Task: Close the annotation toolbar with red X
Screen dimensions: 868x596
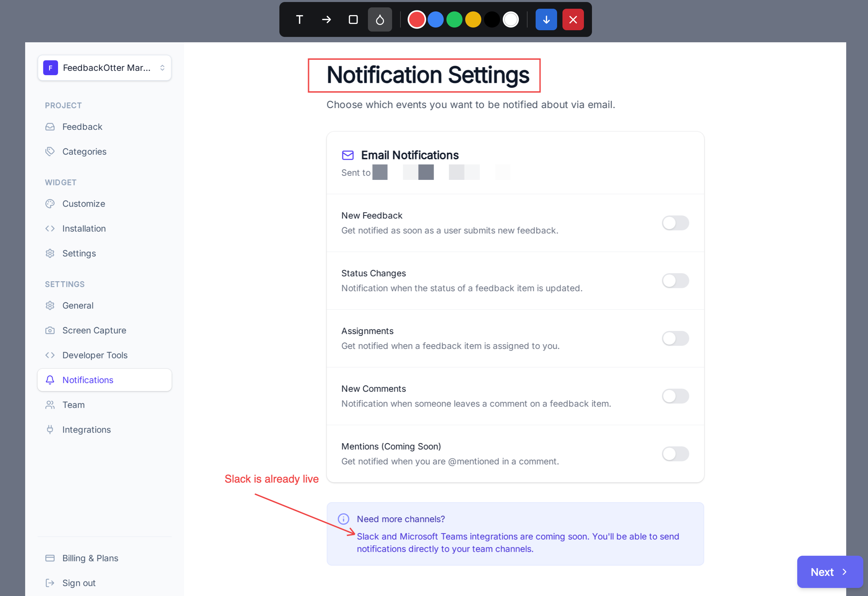Action: tap(573, 19)
